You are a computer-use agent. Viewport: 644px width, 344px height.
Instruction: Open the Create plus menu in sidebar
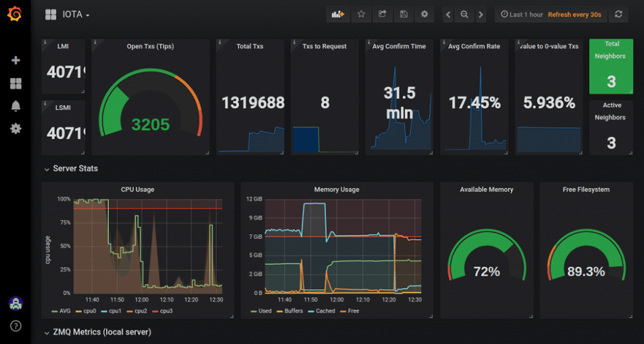click(15, 61)
